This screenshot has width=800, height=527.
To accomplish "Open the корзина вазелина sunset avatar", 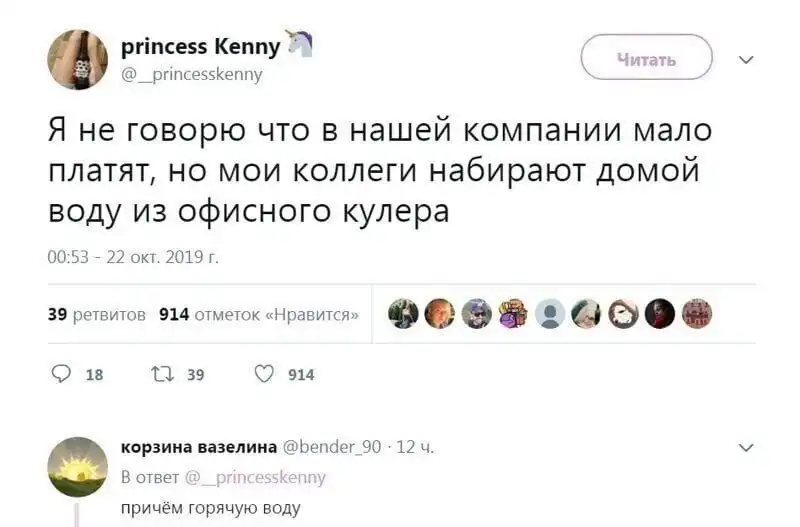I will tap(77, 467).
